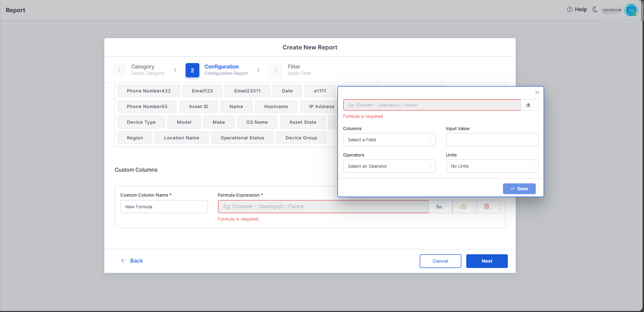This screenshot has height=312, width=644.
Task: Click the Input Value text field
Action: coord(492,140)
